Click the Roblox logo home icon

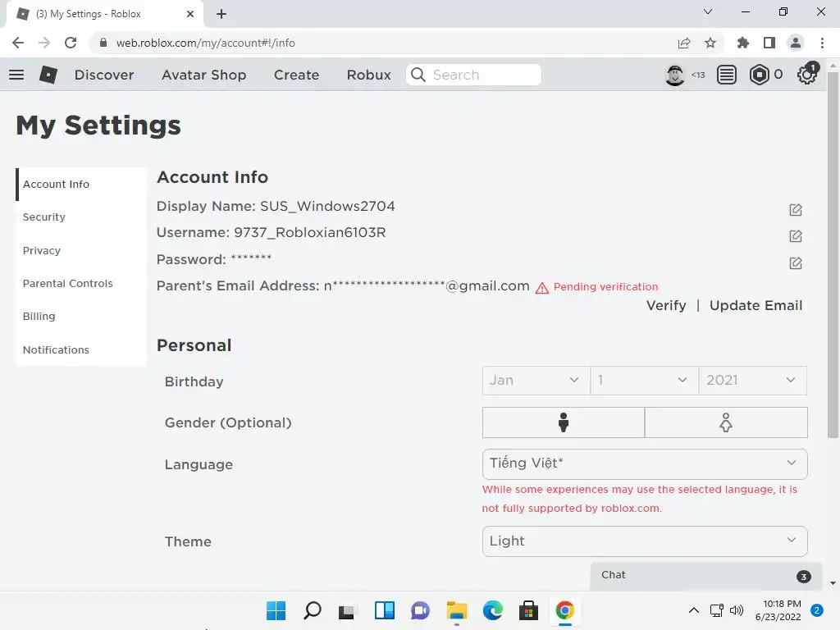48,75
